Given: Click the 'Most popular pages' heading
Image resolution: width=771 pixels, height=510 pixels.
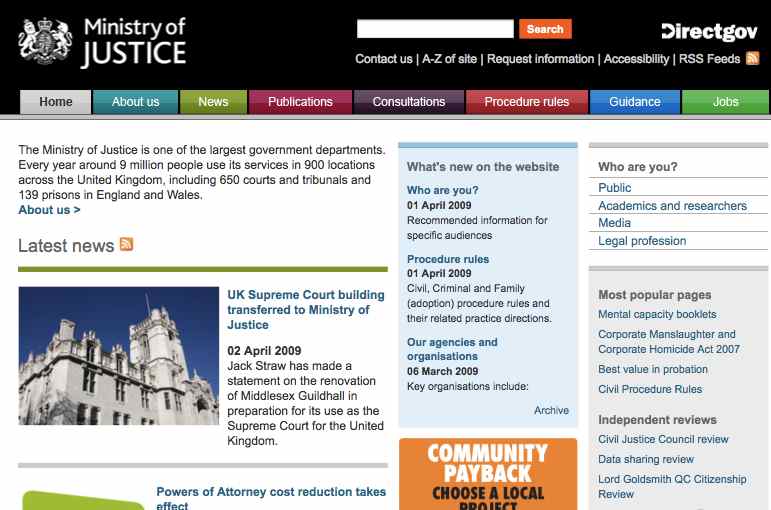Looking at the screenshot, I should 654,295.
